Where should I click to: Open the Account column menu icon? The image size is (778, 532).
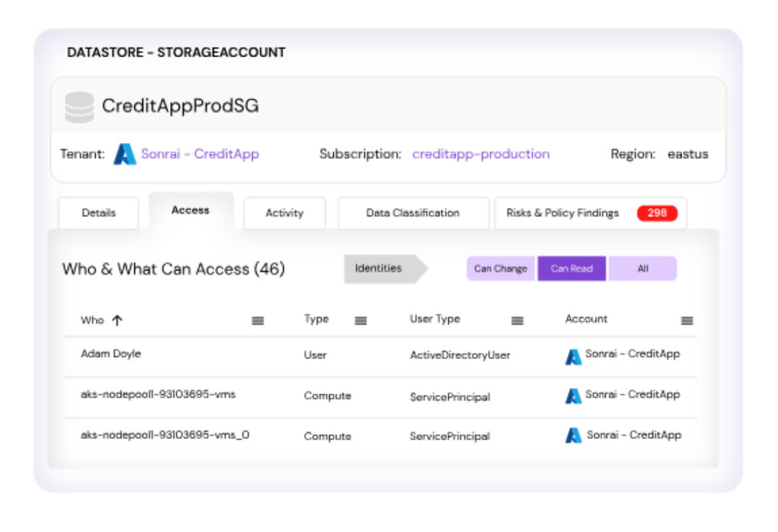tap(687, 321)
